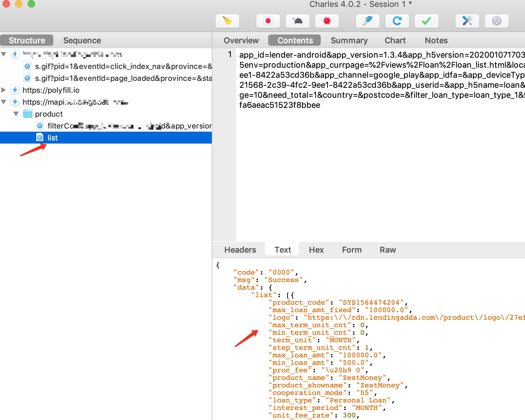Screen dimensions: 525x420
Task: Click the "code": "0000" JSON line
Action: click(x=266, y=272)
